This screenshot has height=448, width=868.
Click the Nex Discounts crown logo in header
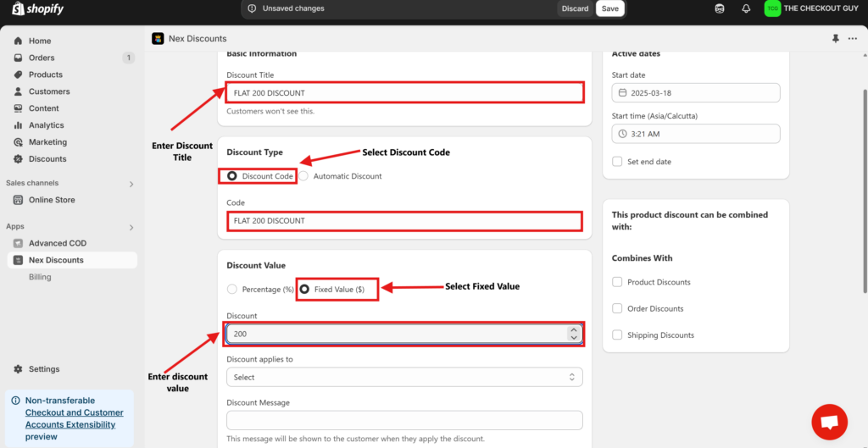click(158, 39)
